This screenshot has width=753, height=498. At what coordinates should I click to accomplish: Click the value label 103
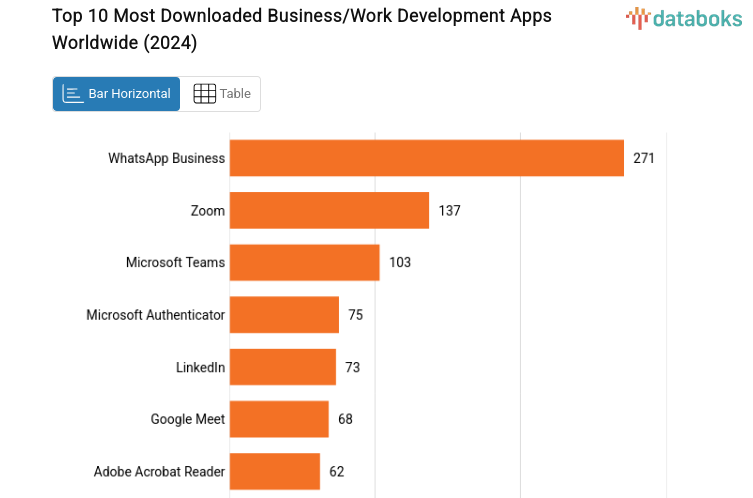point(400,263)
